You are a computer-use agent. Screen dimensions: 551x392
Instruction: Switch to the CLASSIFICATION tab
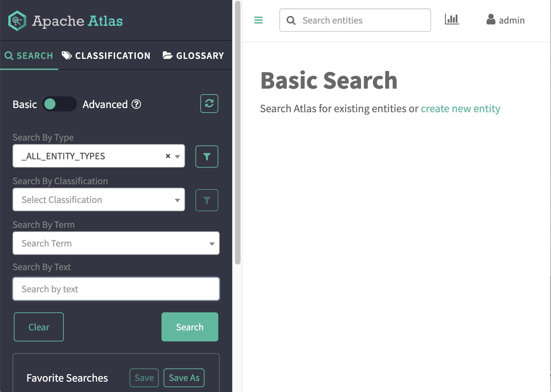click(106, 56)
